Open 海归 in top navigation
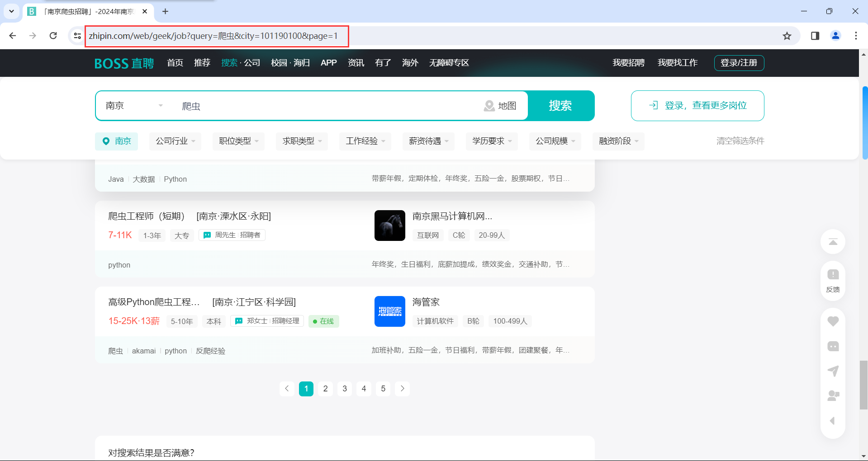868x461 pixels. 302,63
